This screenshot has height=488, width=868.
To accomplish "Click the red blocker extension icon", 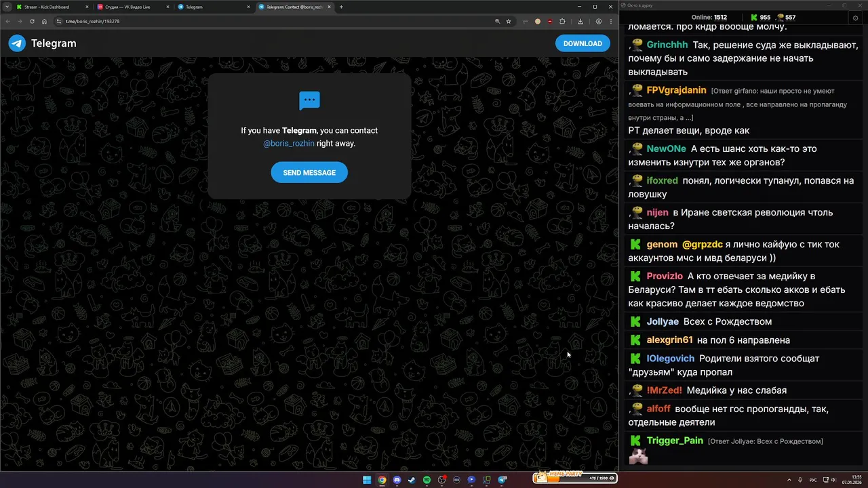I will click(550, 21).
